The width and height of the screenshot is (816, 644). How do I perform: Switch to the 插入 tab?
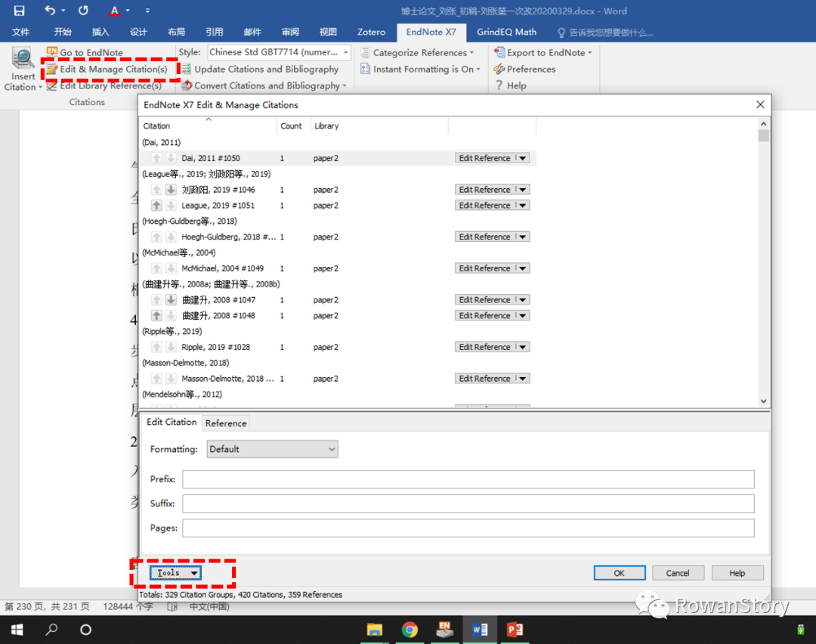tap(100, 32)
